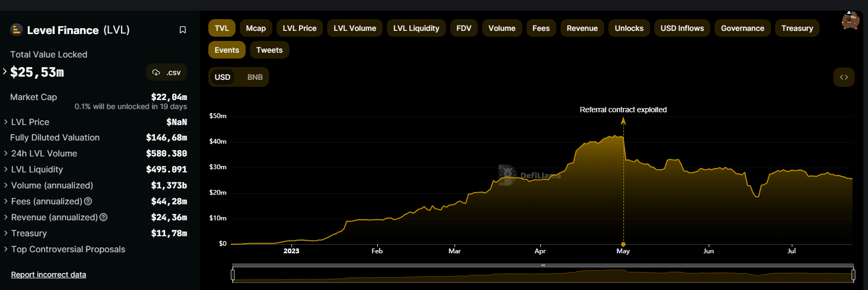Click Referral contract exploited event label
Screen dimensions: 868x290
point(623,110)
